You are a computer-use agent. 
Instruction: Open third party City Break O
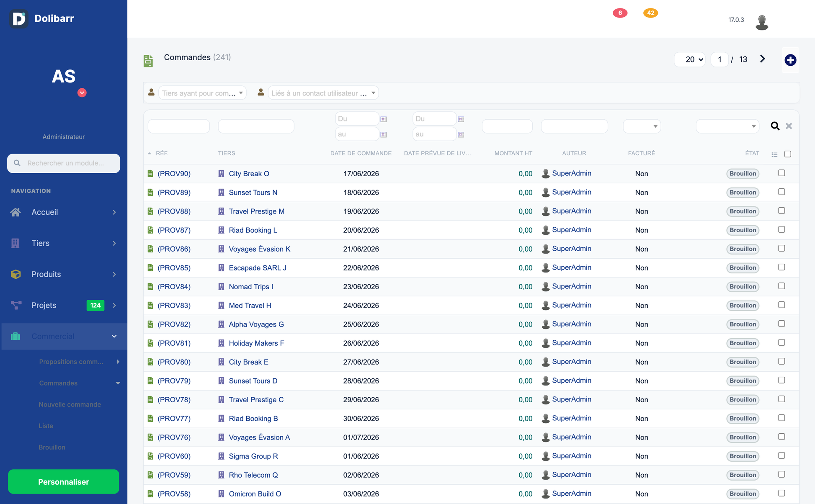(x=249, y=174)
